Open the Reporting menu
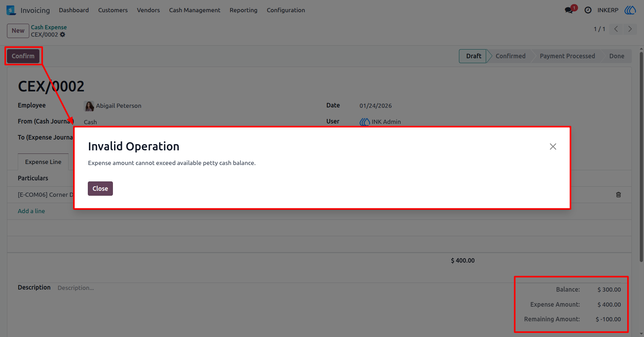This screenshot has width=644, height=337. (244, 10)
